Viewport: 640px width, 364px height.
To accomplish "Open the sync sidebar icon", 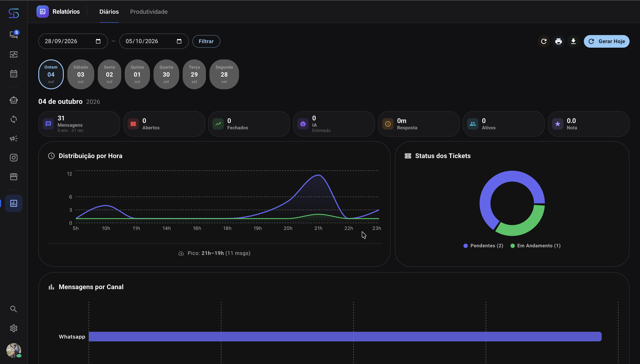I will click(x=14, y=119).
